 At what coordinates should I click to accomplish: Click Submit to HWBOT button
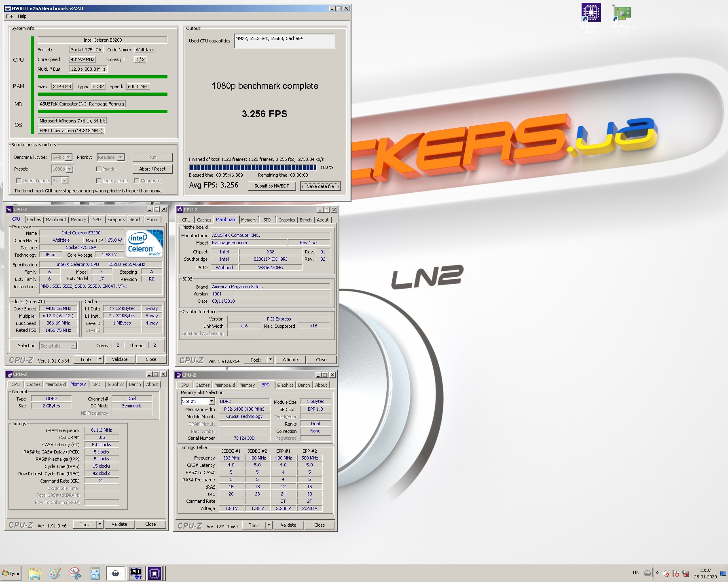click(x=272, y=186)
